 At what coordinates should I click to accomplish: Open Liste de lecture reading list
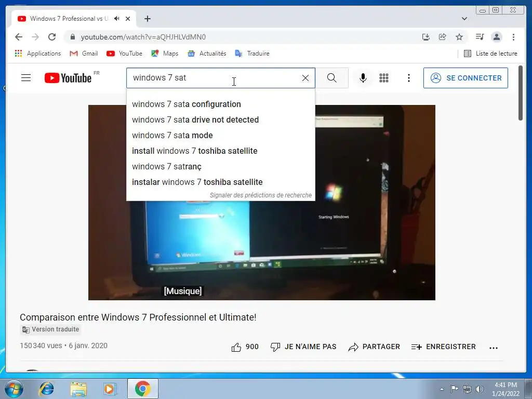490,54
